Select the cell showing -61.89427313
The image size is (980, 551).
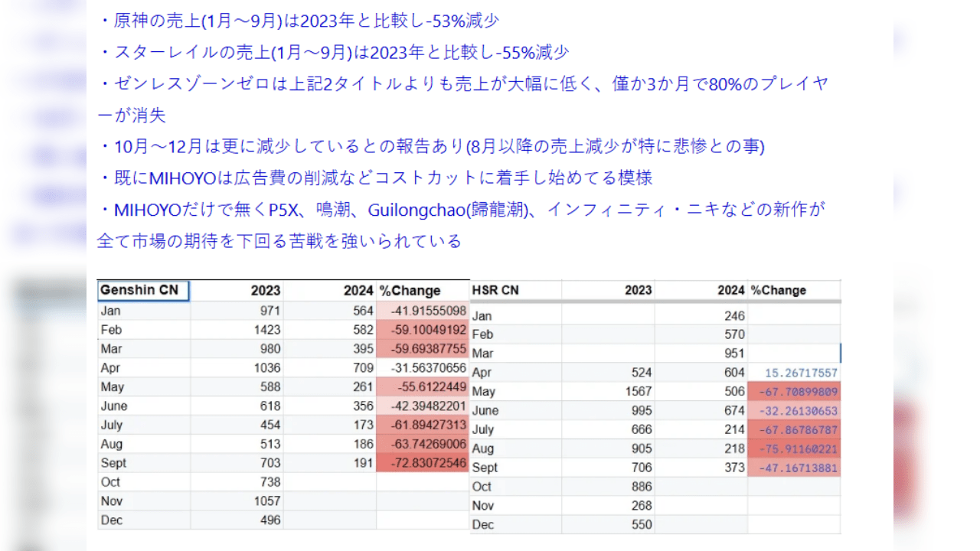click(423, 425)
